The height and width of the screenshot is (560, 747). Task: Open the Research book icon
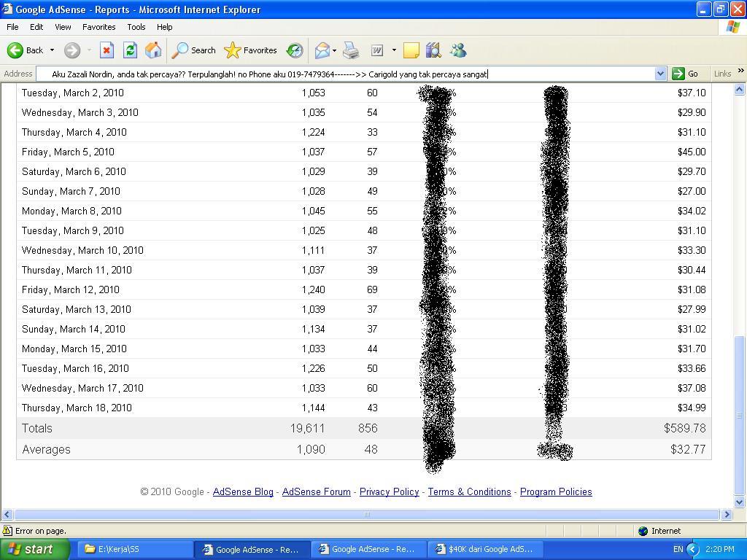point(433,50)
